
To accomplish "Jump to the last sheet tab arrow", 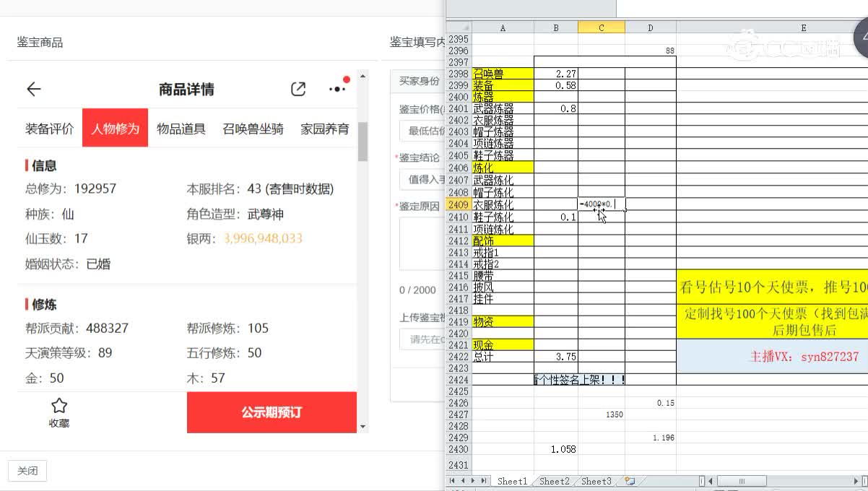I will pos(483,481).
